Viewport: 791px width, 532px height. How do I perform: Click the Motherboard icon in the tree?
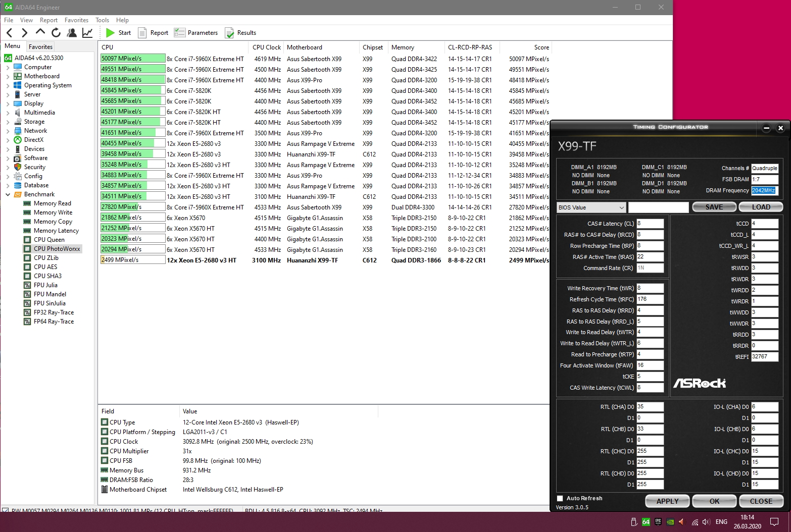(x=18, y=76)
